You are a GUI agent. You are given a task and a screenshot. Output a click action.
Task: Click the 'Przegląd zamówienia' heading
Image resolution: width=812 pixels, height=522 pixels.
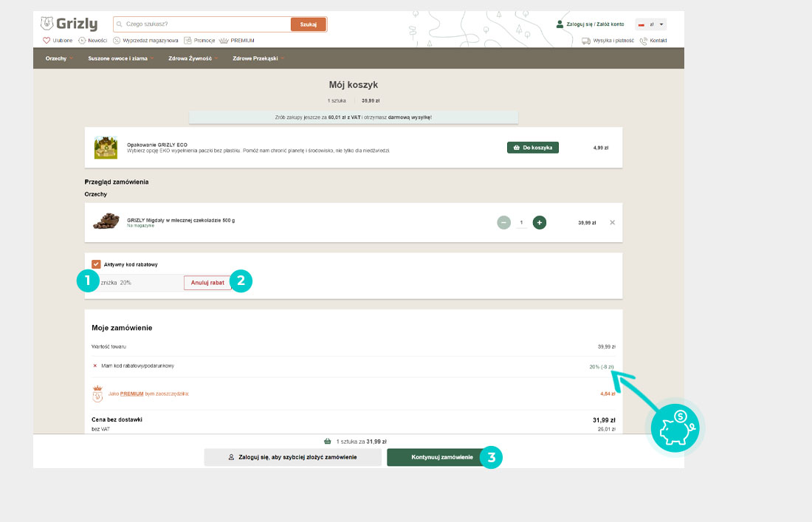coord(117,182)
